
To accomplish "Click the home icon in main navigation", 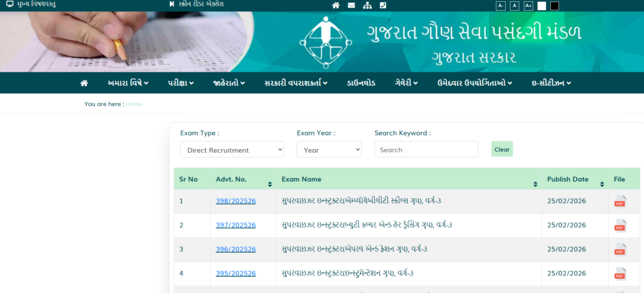I will [84, 83].
